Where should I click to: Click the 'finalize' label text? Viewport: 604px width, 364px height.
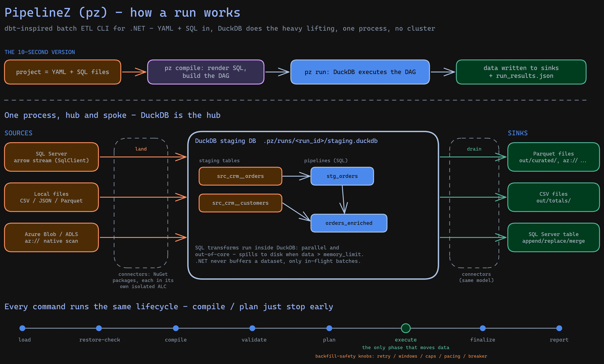tap(483, 340)
